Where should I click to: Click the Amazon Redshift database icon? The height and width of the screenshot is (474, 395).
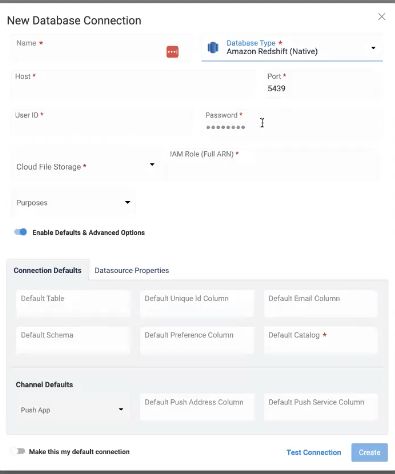click(x=213, y=47)
